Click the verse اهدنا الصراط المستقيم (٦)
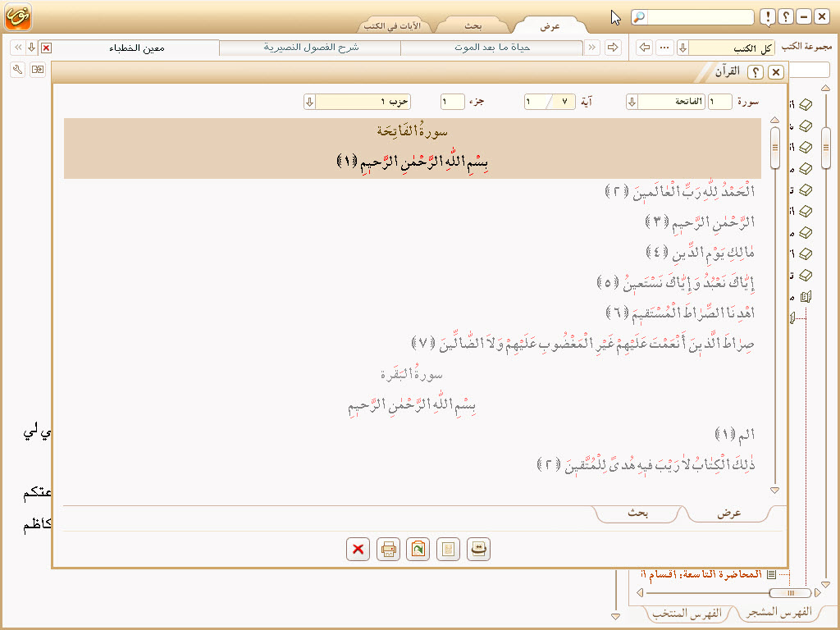Image resolution: width=840 pixels, height=630 pixels. (x=680, y=313)
